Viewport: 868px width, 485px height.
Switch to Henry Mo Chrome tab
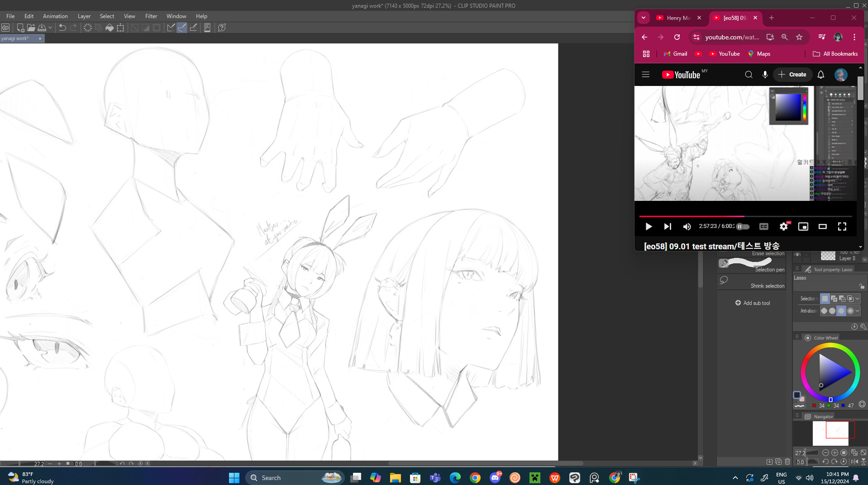677,18
